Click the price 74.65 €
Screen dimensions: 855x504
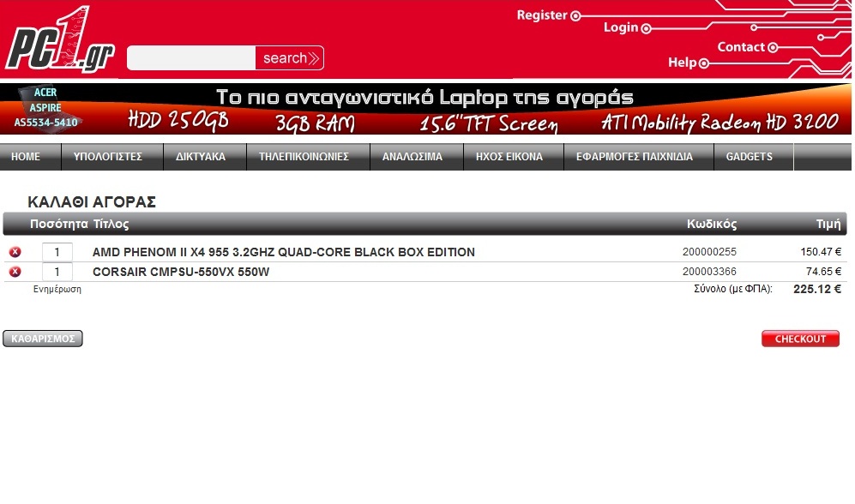tap(823, 272)
